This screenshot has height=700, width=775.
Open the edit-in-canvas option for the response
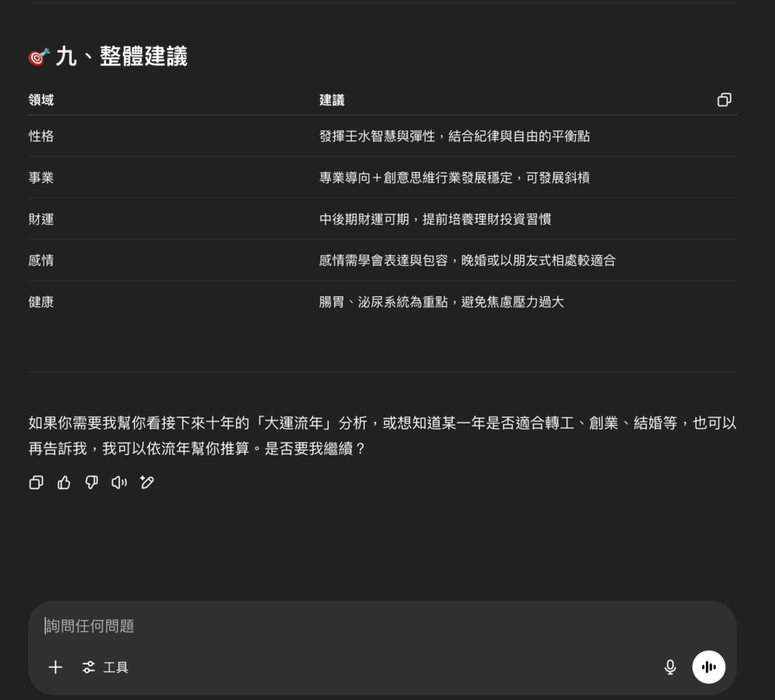click(147, 482)
